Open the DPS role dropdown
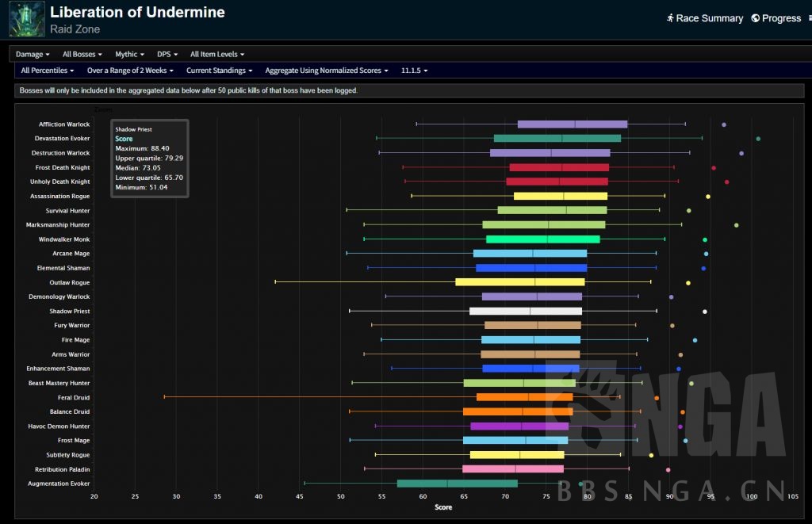The width and height of the screenshot is (812, 524). [167, 55]
